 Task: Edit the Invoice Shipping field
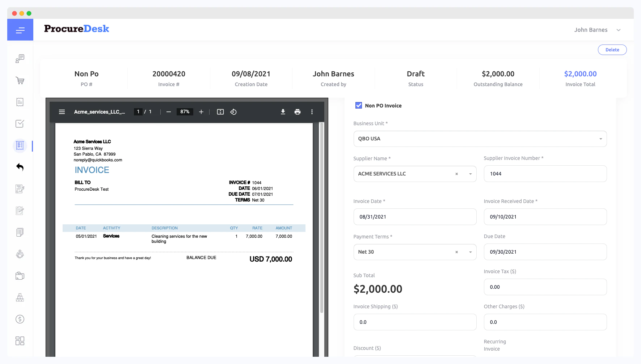click(x=415, y=322)
